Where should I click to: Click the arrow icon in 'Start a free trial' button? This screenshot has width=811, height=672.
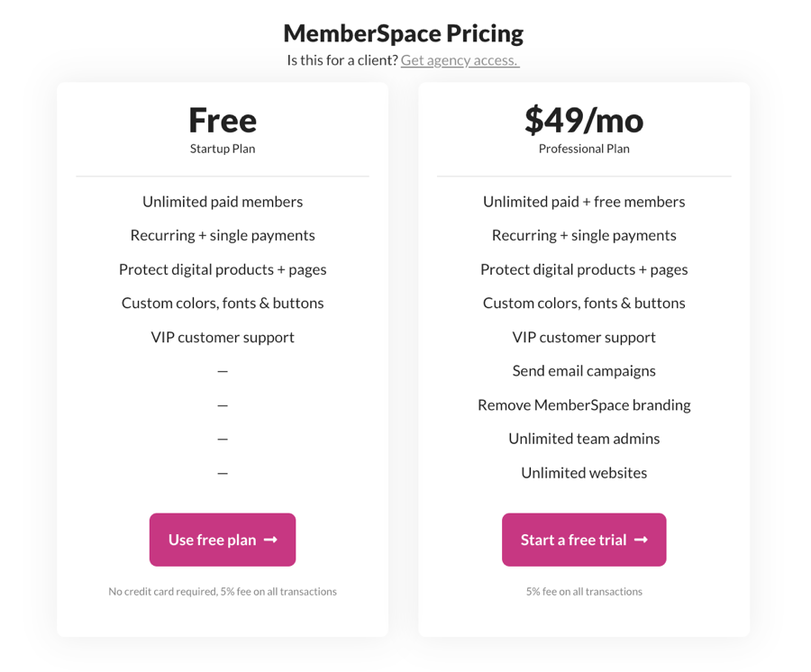pyautogui.click(x=642, y=540)
